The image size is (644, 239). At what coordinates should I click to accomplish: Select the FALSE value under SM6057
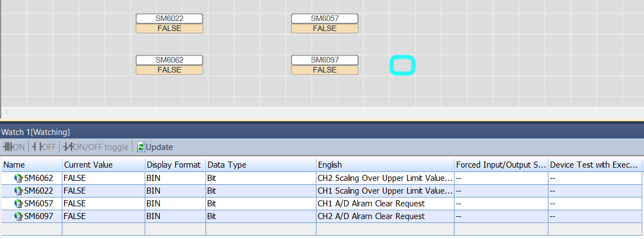pos(324,28)
